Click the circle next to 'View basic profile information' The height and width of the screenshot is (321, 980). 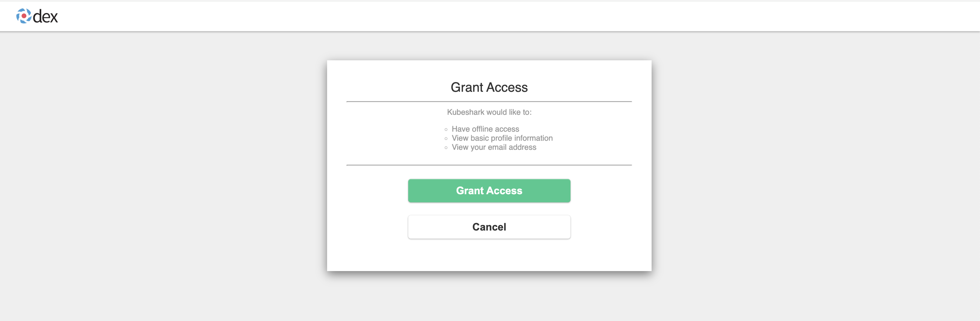(x=446, y=138)
